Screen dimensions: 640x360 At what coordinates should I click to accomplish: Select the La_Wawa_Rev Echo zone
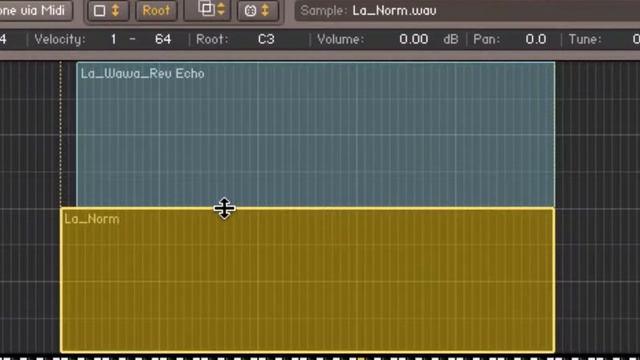[x=315, y=135]
